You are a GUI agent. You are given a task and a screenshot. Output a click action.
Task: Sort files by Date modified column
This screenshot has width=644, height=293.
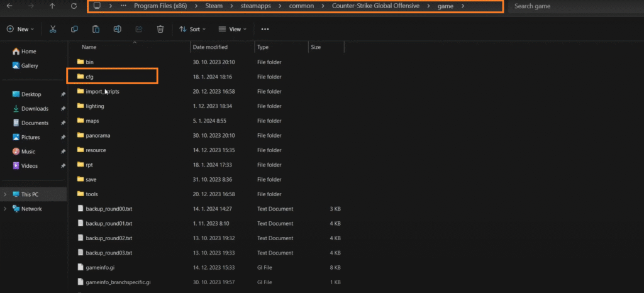click(x=211, y=47)
